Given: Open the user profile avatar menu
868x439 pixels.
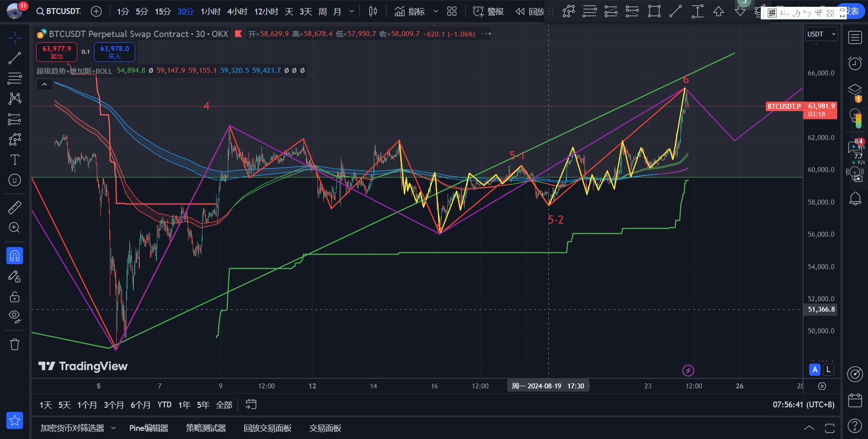Looking at the screenshot, I should point(15,10).
